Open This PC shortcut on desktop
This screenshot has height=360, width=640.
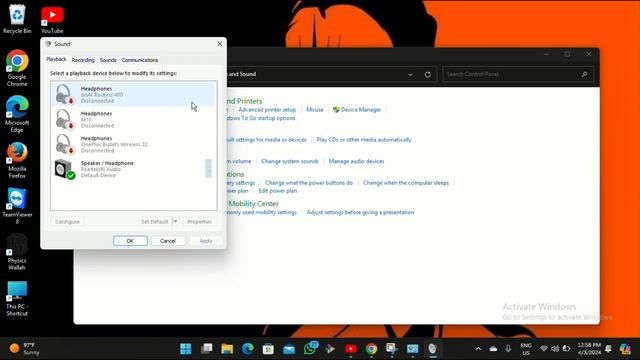coord(17,298)
